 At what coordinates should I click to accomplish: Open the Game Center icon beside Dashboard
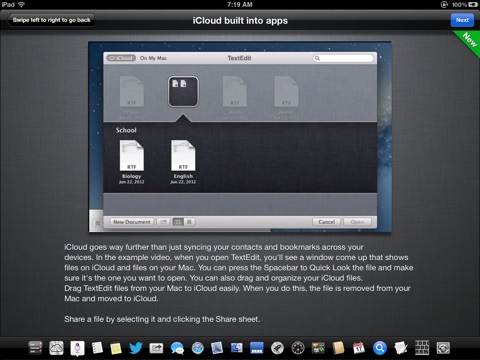click(318, 348)
